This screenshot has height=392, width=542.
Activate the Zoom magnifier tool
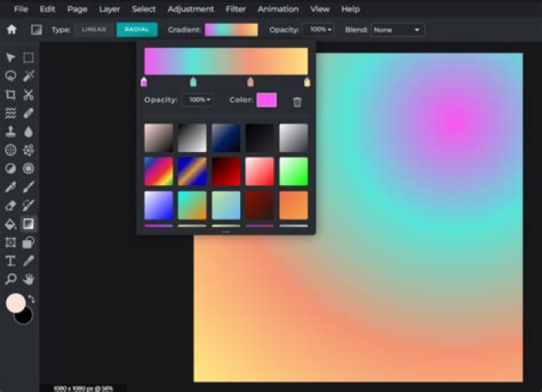(11, 279)
